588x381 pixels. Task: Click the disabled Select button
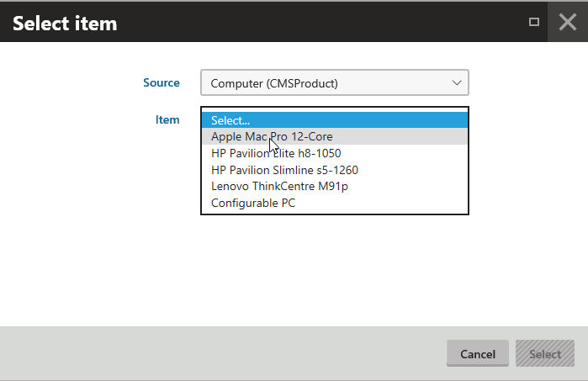coord(545,353)
